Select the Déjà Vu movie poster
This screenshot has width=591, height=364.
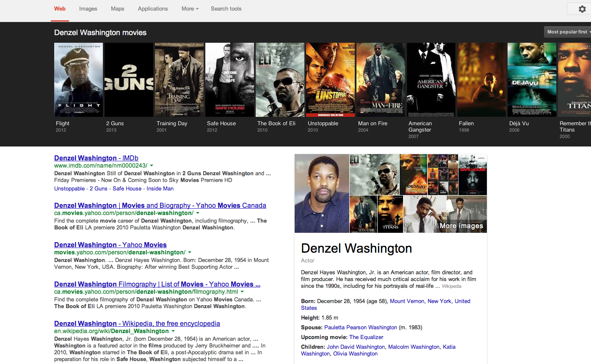[x=532, y=80]
